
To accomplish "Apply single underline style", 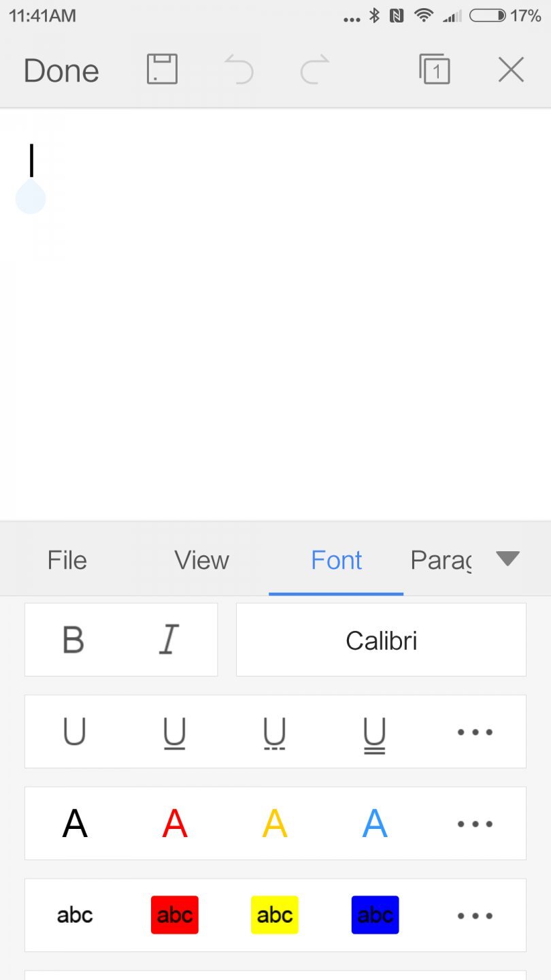I will 174,733.
